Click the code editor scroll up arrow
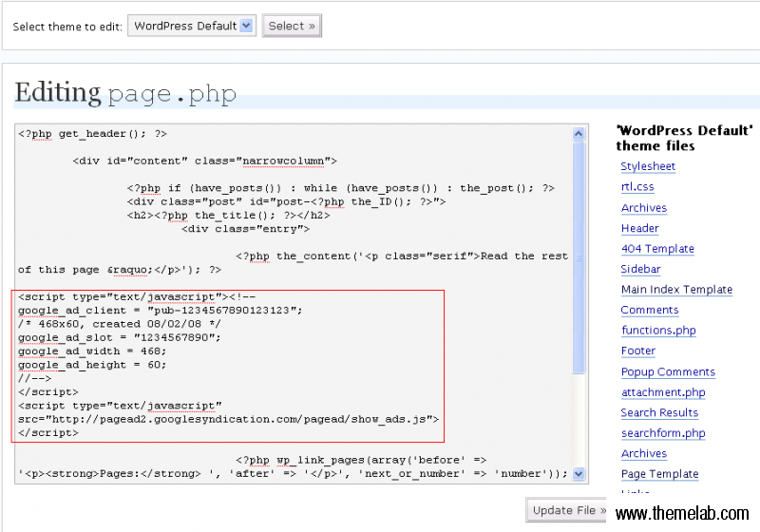 tap(579, 134)
